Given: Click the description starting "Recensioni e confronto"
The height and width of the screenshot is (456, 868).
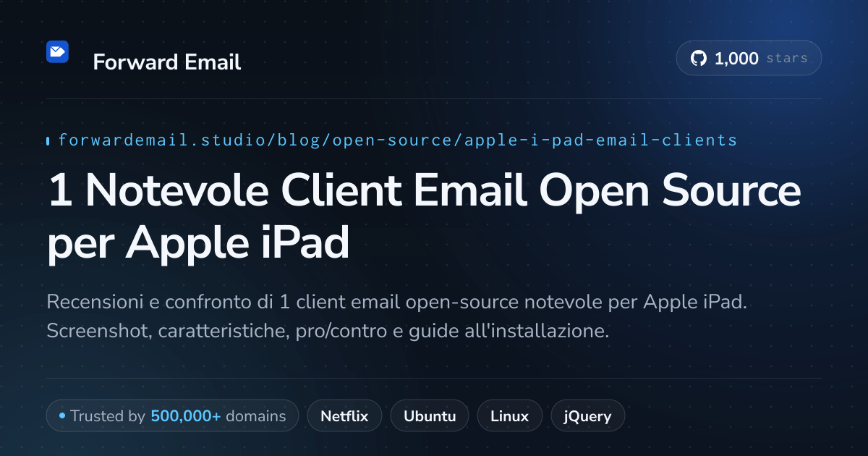Looking at the screenshot, I should (x=396, y=316).
